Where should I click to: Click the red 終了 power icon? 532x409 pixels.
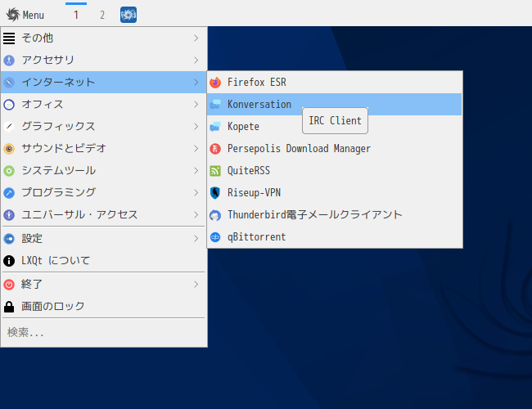tap(9, 285)
